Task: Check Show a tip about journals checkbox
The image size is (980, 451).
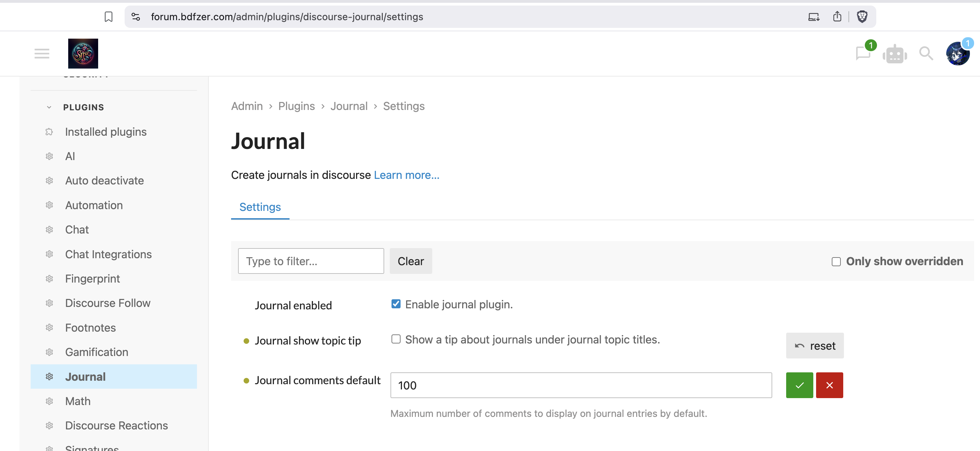Action: pos(396,339)
